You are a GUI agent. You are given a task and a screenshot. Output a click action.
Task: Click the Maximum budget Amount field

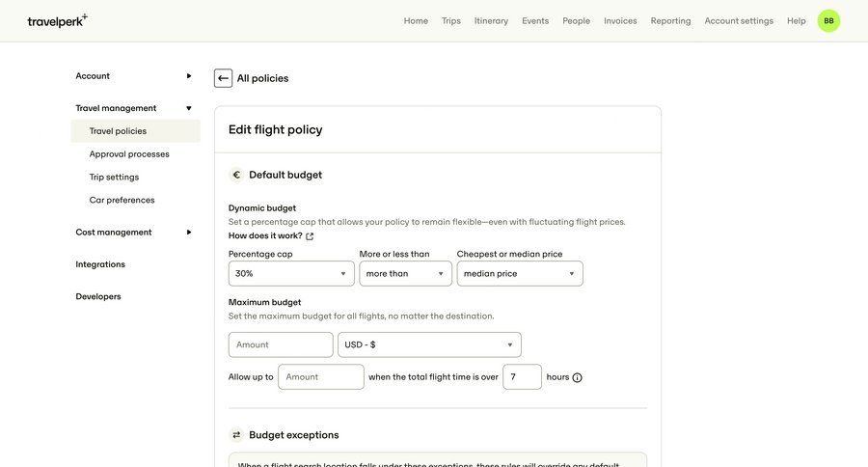281,344
